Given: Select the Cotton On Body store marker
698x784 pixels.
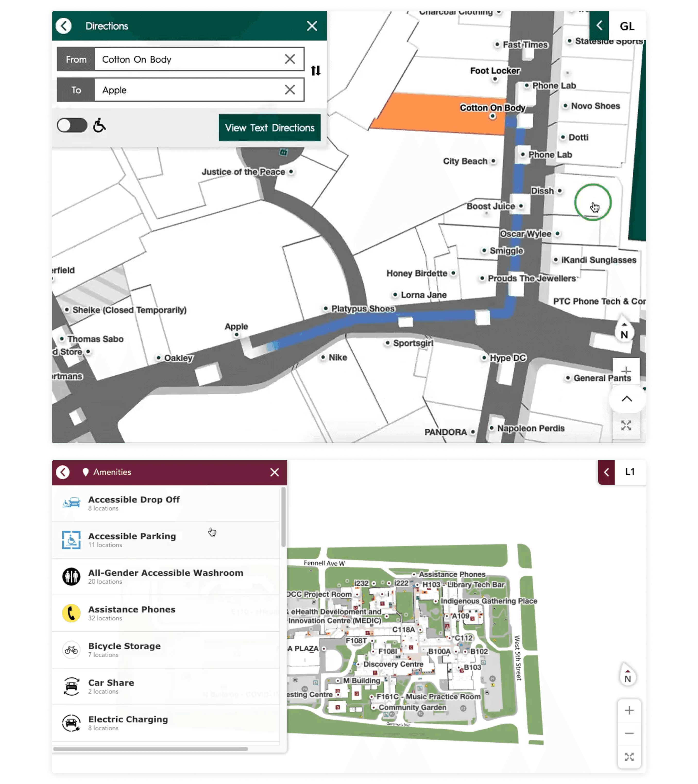Looking at the screenshot, I should (x=493, y=116).
